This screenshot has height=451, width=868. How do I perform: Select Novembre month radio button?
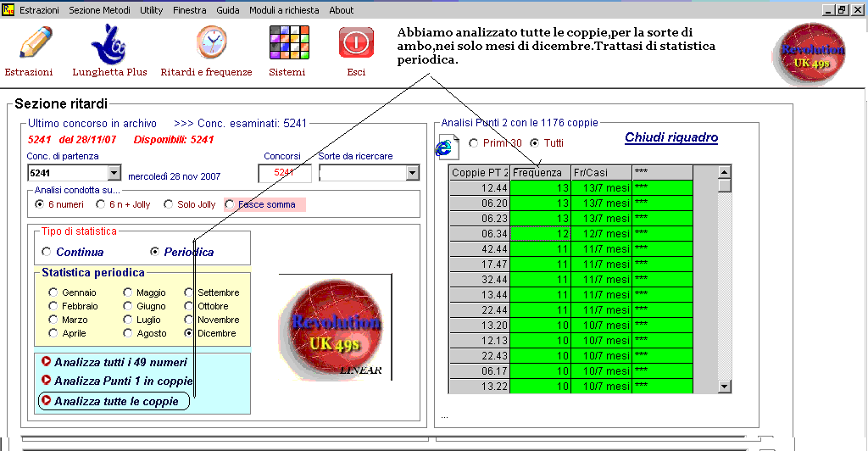(x=189, y=320)
